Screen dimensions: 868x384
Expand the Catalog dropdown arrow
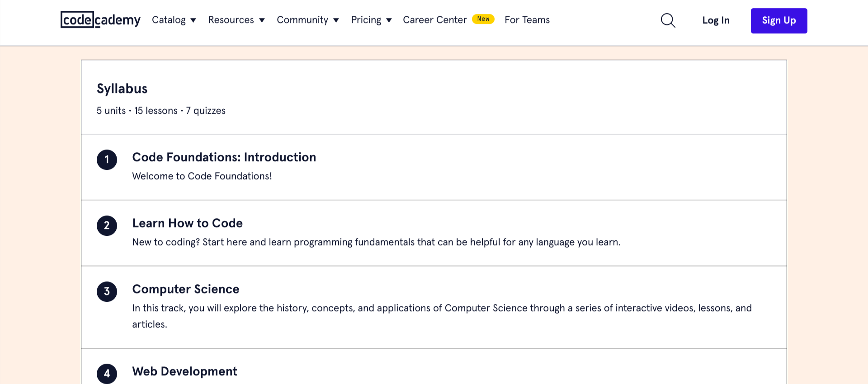[x=193, y=20]
